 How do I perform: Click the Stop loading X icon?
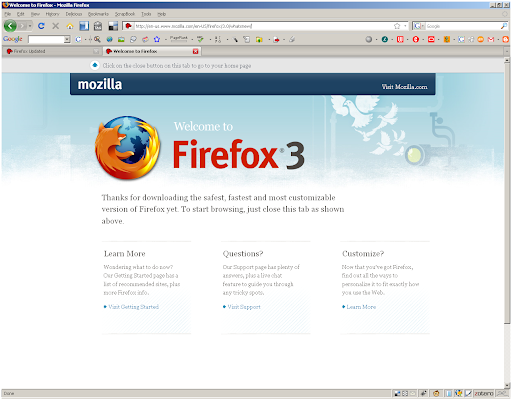[x=56, y=26]
